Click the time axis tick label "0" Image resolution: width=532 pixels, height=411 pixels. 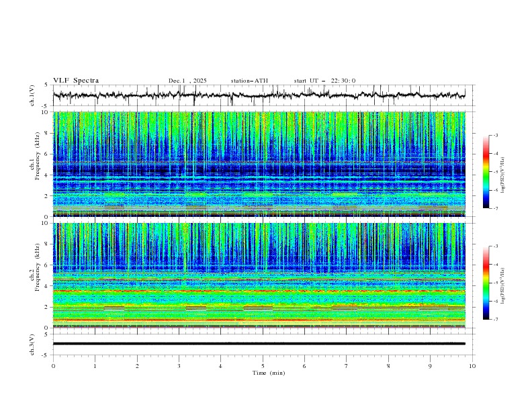point(53,366)
